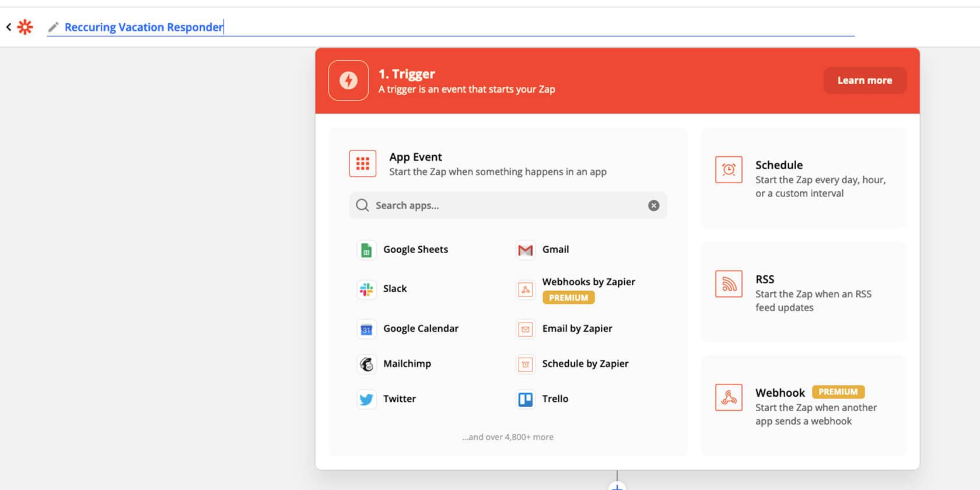Choose Email by Zapier app
The image size is (980, 490).
pos(577,329)
